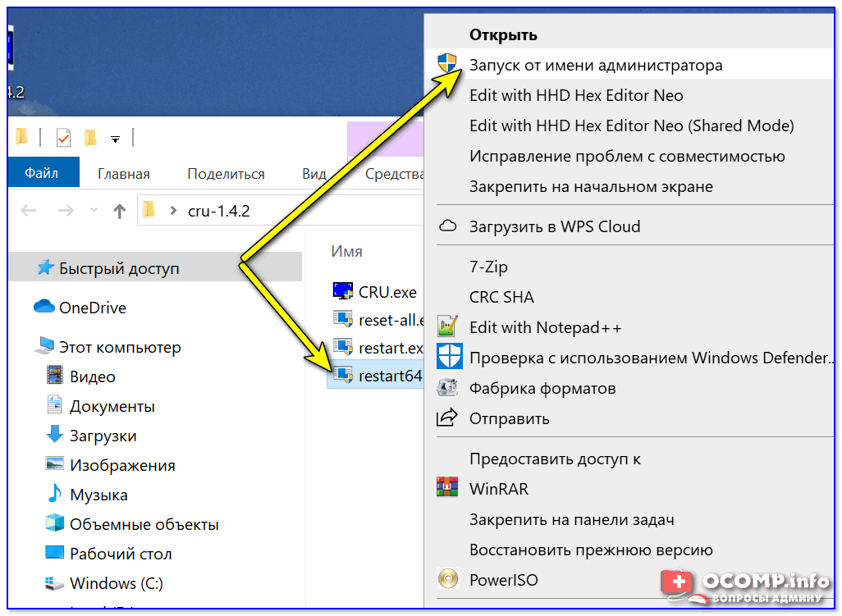
Task: Click the CRU.exe monitor icon
Action: pyautogui.click(x=342, y=291)
